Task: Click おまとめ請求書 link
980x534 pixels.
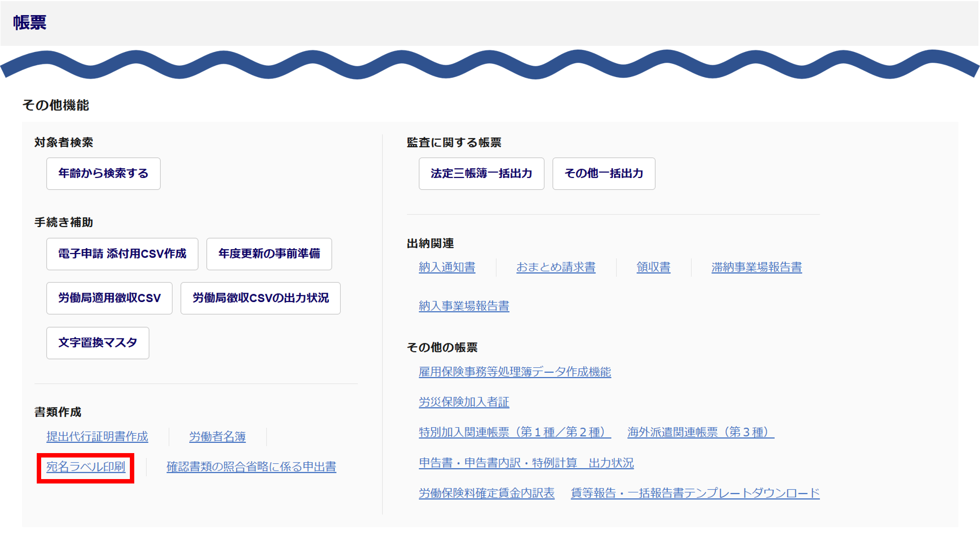Action: coord(556,267)
